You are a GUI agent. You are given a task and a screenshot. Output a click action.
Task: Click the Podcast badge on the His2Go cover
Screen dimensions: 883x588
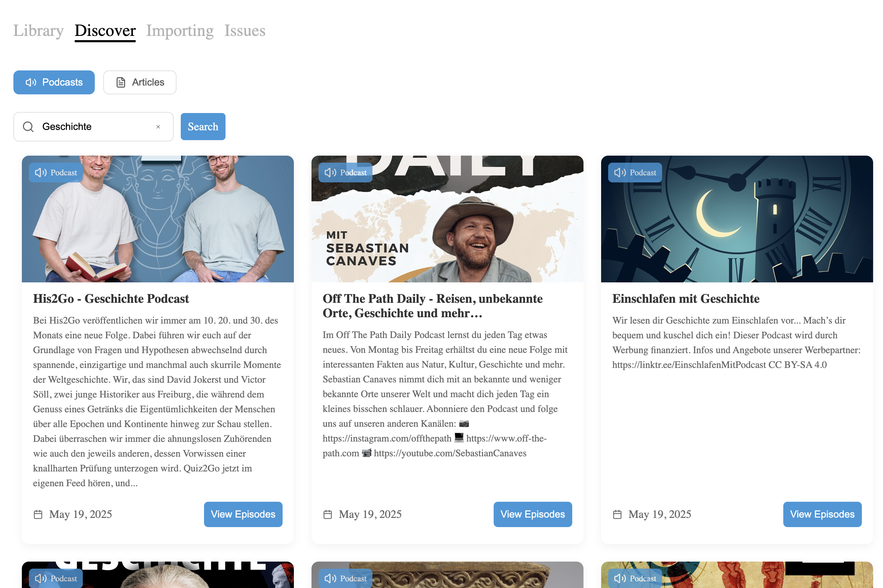(x=56, y=173)
